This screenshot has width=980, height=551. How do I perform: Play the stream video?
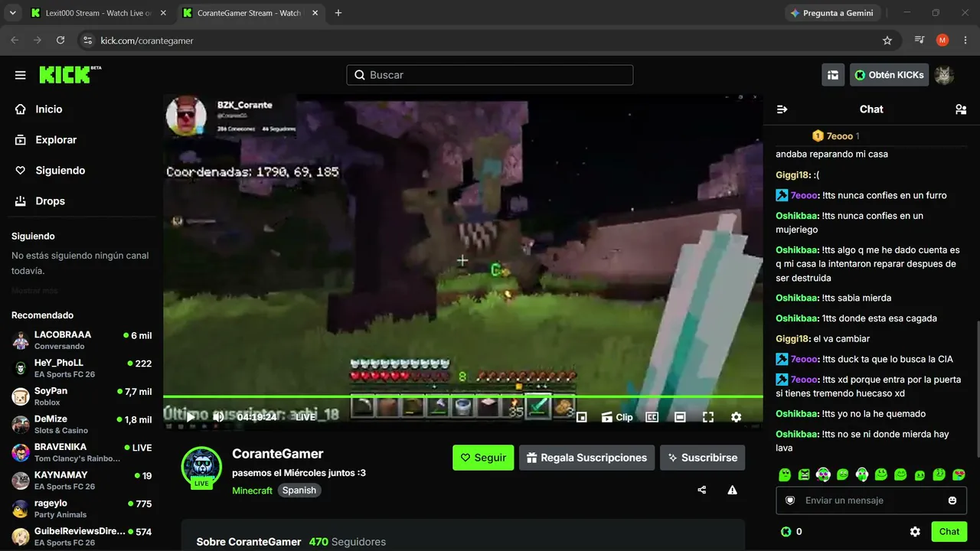pos(191,417)
